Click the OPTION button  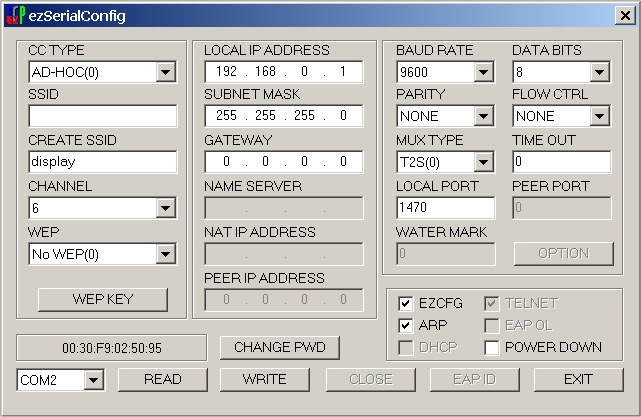[x=564, y=253]
